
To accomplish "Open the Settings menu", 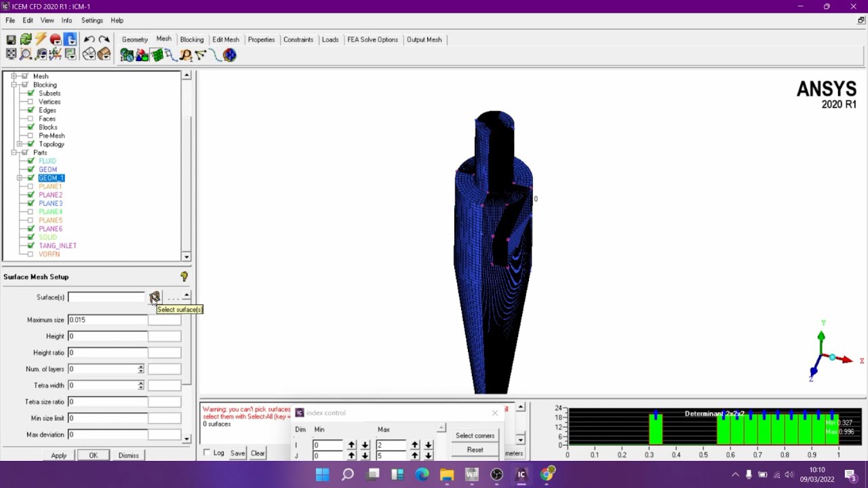I will click(x=92, y=20).
